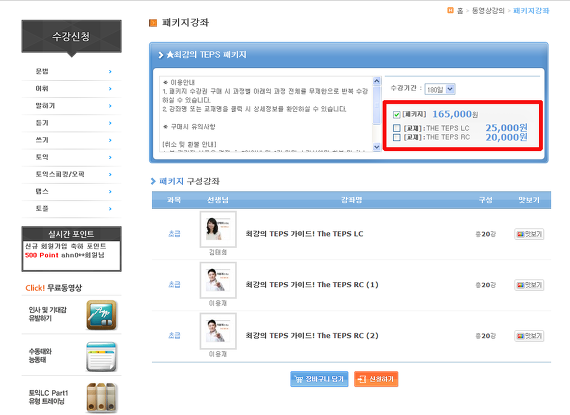Click the arrow next to 말하기 in sidebar
570x415 pixels.
coord(110,106)
